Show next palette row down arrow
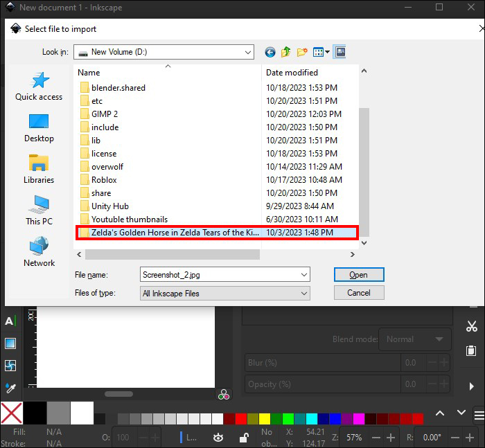 [x=461, y=413]
